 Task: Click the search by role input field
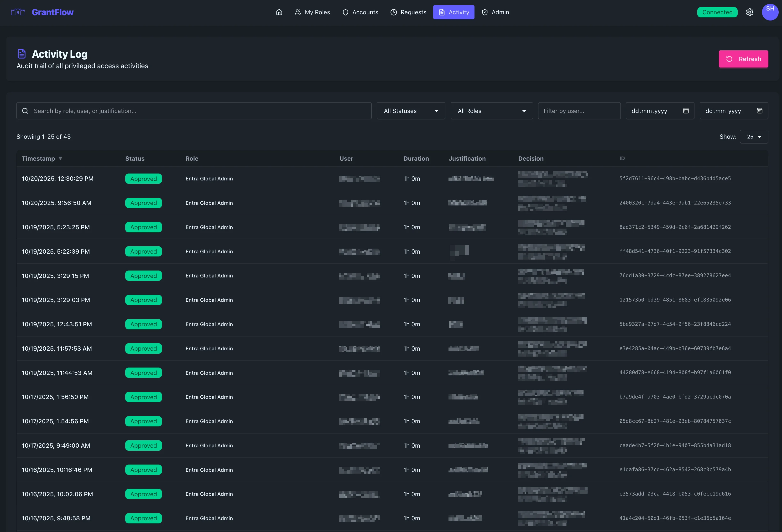point(198,111)
